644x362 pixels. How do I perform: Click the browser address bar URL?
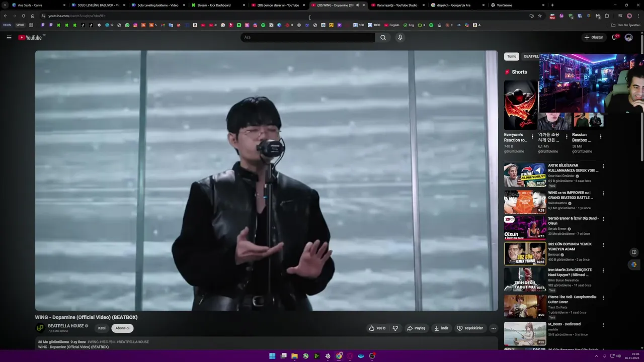76,16
